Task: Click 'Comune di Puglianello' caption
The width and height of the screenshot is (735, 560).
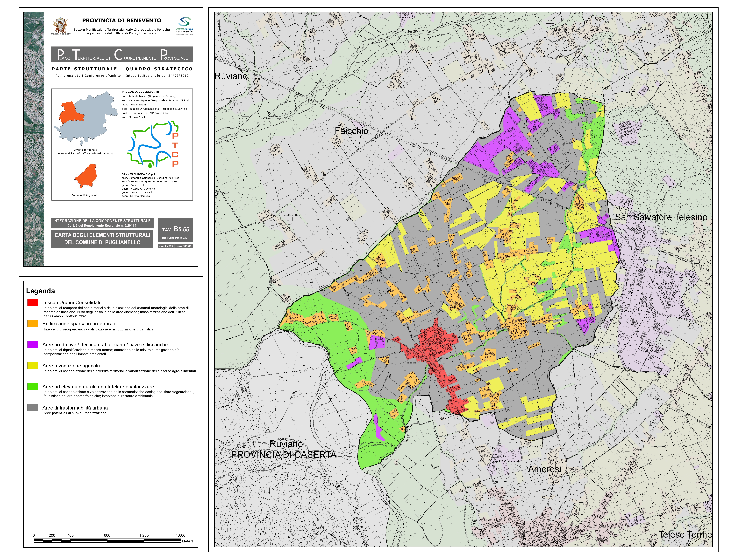Action: coord(85,195)
